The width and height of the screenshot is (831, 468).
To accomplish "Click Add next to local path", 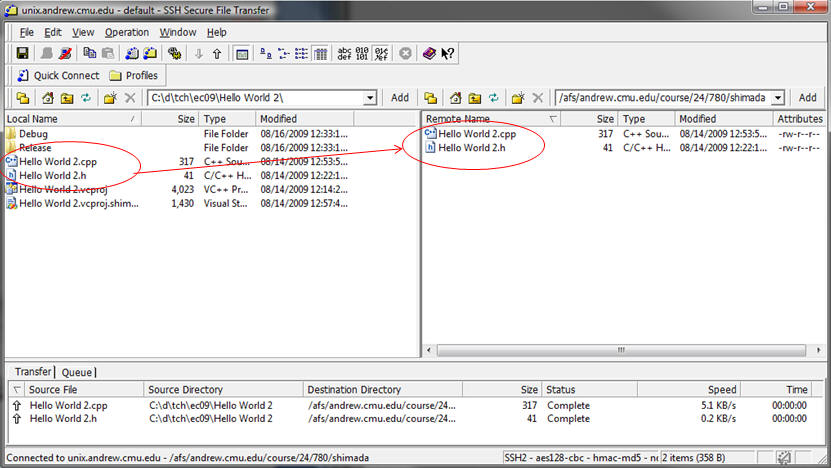I will (400, 98).
